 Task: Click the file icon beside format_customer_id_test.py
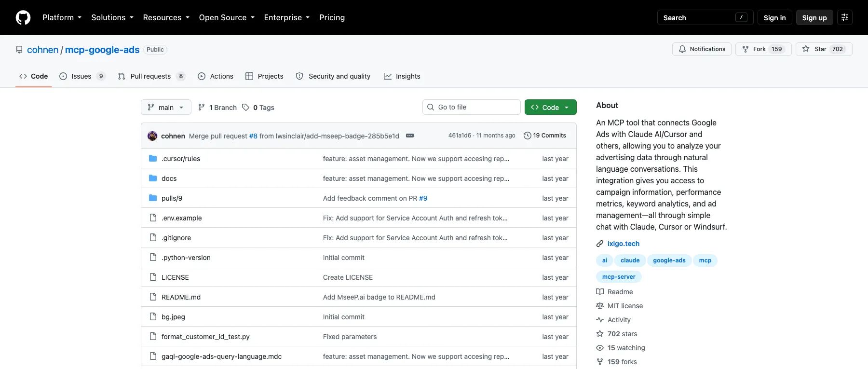pyautogui.click(x=153, y=336)
